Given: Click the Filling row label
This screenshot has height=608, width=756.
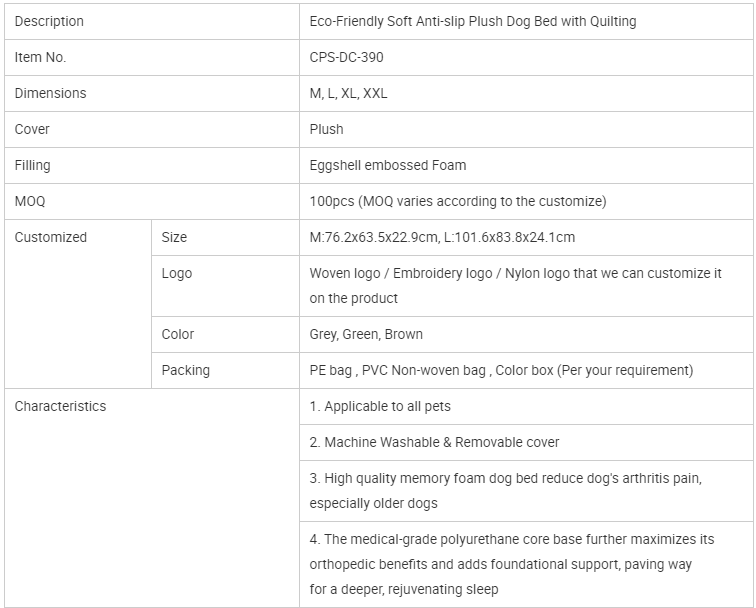Looking at the screenshot, I should click(32, 165).
